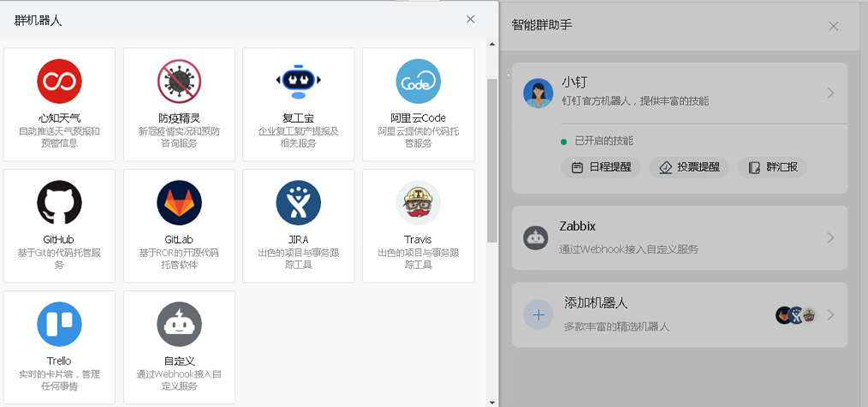Click the ticket icon in 投票提醒
The width and height of the screenshot is (868, 407).
[666, 168]
